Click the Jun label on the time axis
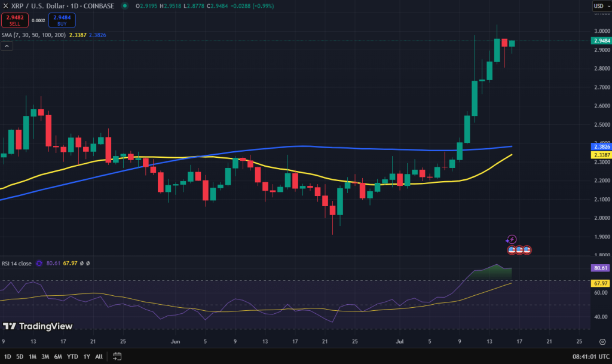This screenshot has height=364, width=612. [x=175, y=342]
